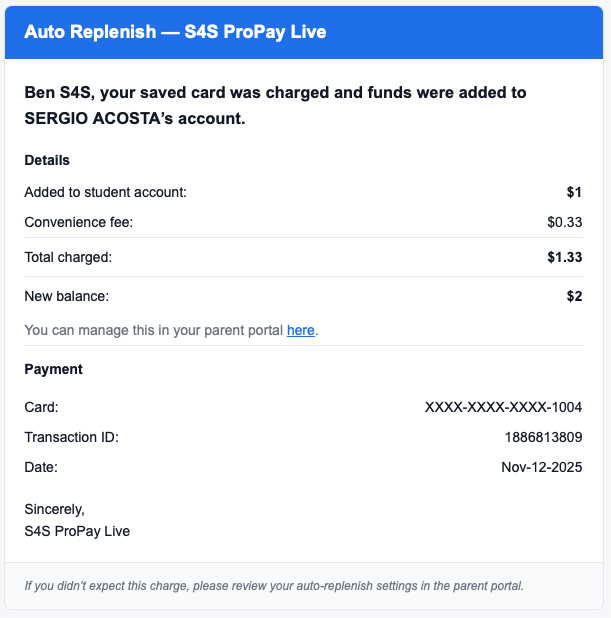
Task: Click the "Sincerely" signature line
Action: point(54,509)
